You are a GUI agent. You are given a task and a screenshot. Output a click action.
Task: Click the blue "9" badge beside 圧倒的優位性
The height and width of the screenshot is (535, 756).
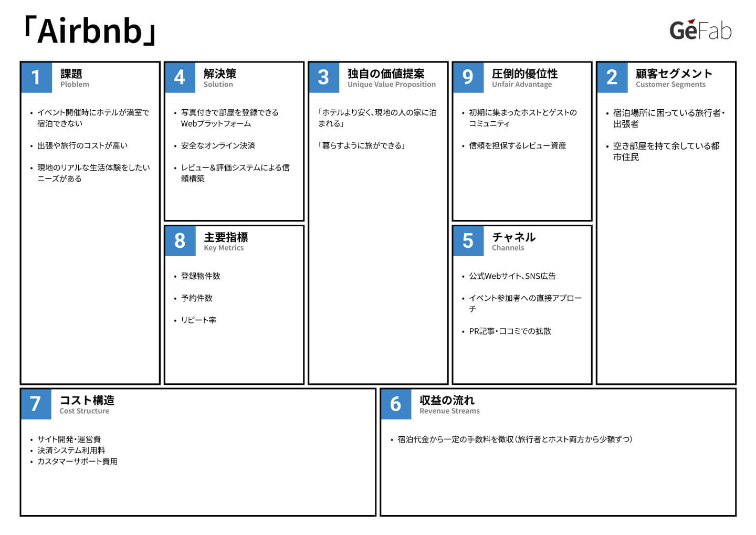[x=468, y=78]
